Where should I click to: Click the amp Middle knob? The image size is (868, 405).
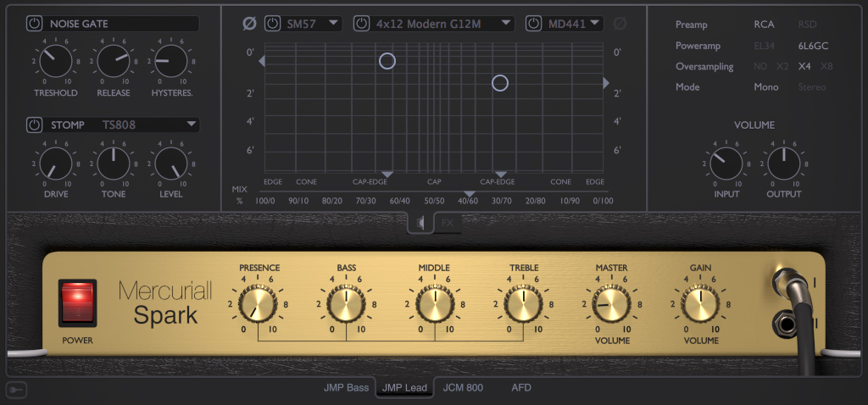435,303
